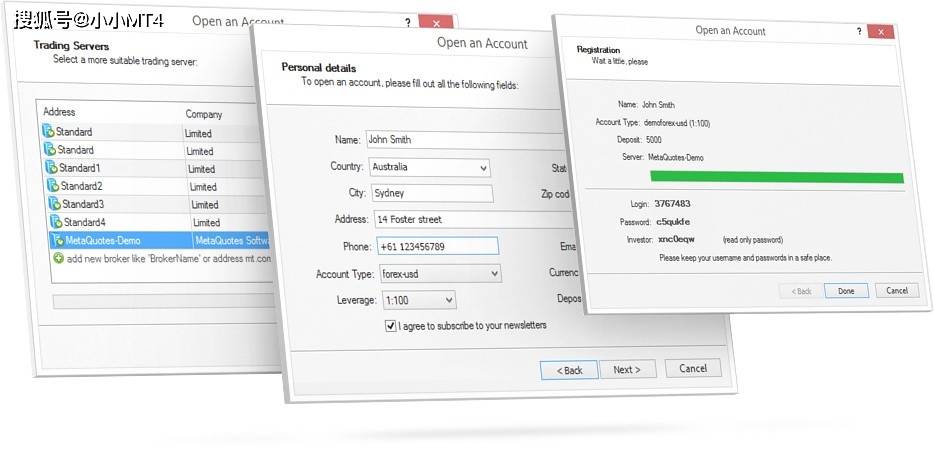Click the Standard1 server icon

(x=49, y=168)
